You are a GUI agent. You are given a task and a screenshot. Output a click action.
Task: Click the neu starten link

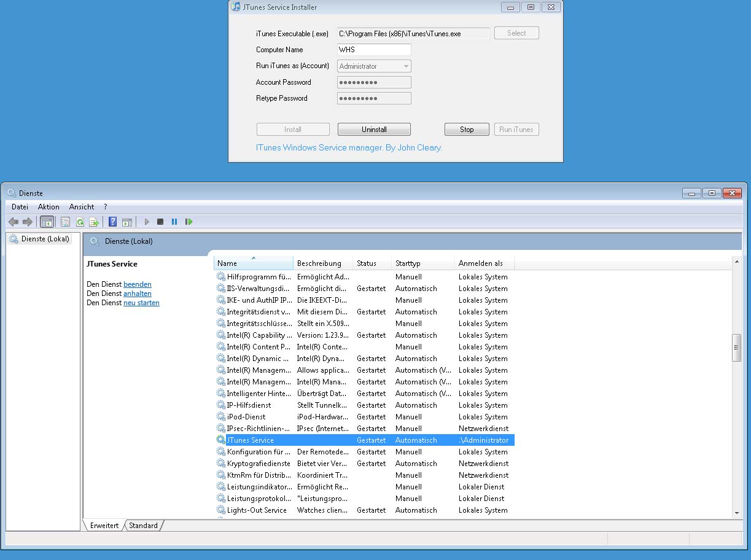point(141,303)
